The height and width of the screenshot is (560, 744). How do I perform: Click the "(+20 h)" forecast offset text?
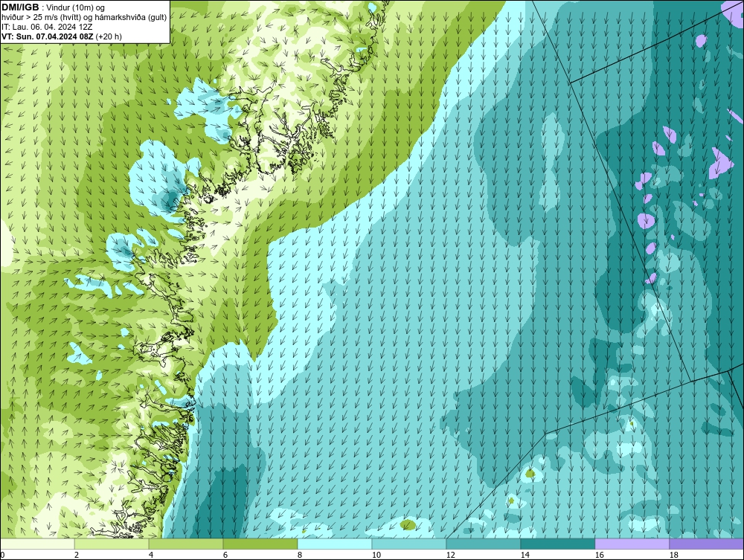pos(109,36)
